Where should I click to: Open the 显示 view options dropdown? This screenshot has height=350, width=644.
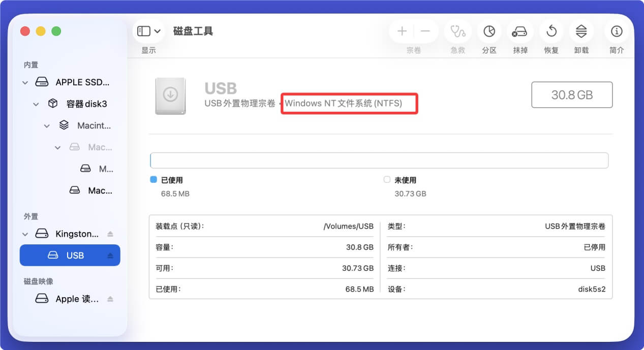tap(148, 30)
